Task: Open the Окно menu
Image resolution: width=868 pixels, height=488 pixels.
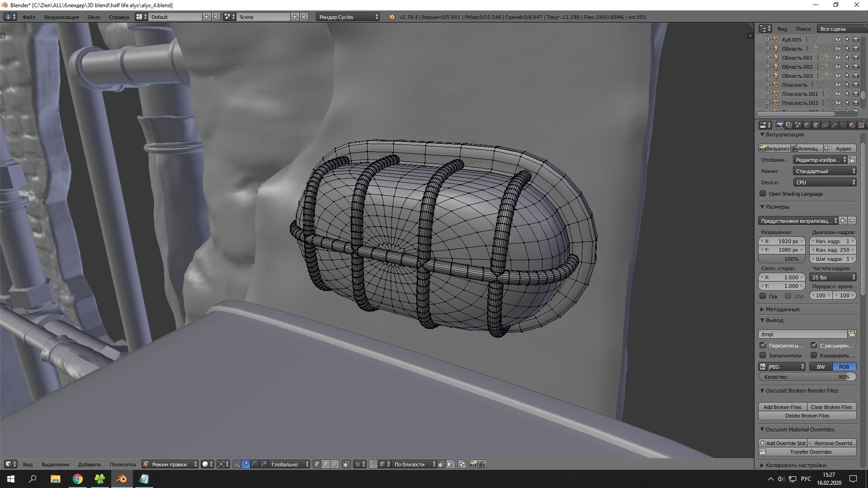Action: pos(94,17)
